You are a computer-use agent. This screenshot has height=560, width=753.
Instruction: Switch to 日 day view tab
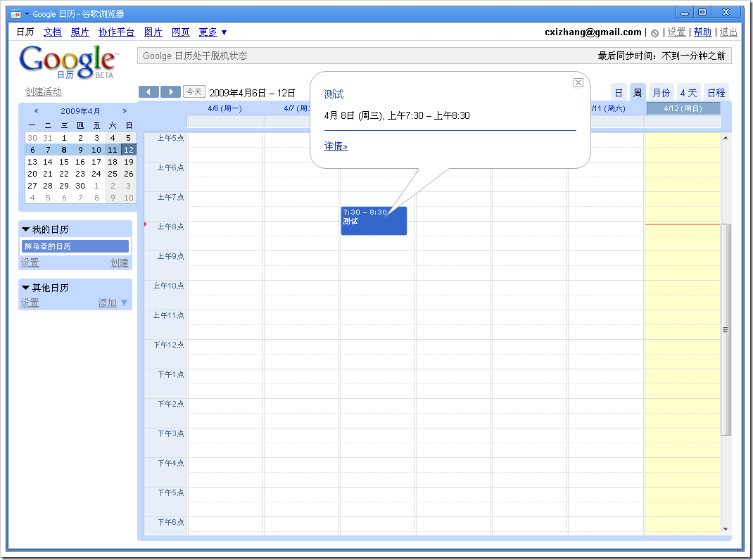(x=619, y=93)
